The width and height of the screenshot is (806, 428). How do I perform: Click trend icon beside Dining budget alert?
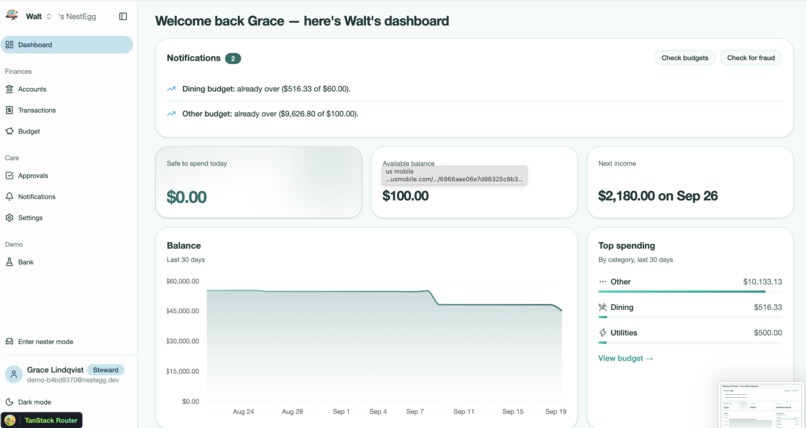point(171,89)
